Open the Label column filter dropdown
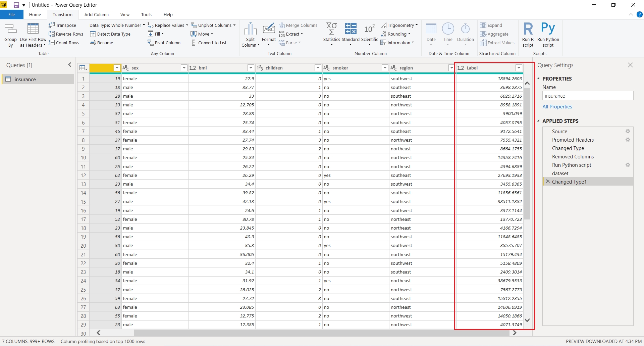Viewport: 644px width, 346px height. click(519, 68)
